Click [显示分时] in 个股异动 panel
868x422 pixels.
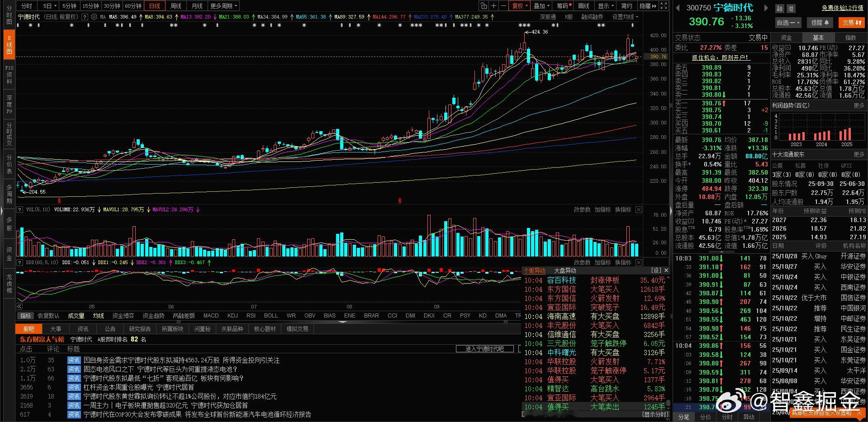point(655,414)
